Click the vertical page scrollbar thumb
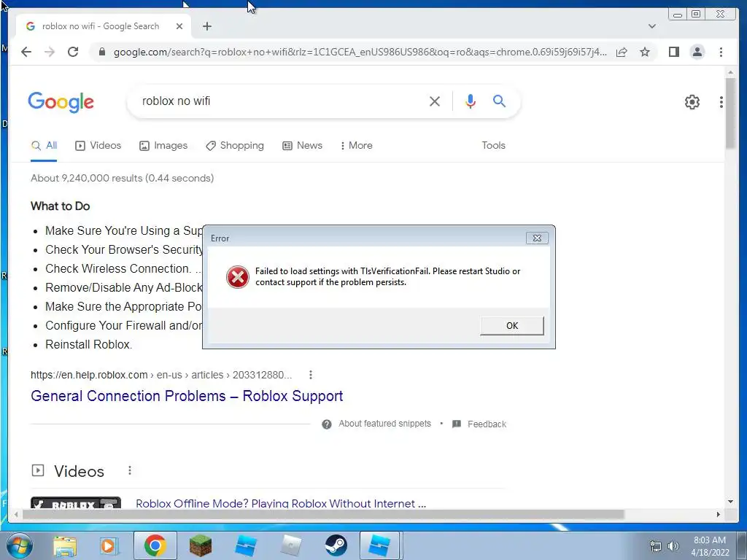 [x=730, y=113]
